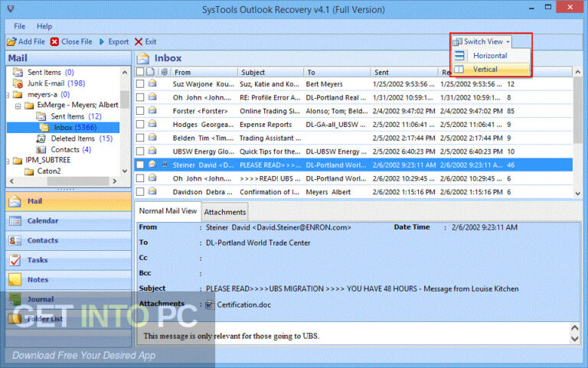
Task: Click folder tree scroll up arrow
Action: 125,72
